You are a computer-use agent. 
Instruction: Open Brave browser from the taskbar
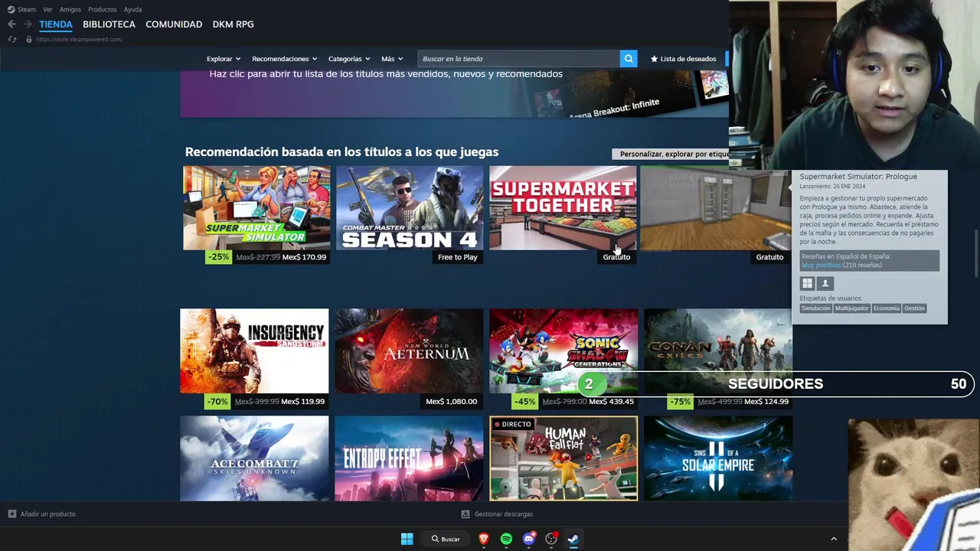click(x=484, y=539)
